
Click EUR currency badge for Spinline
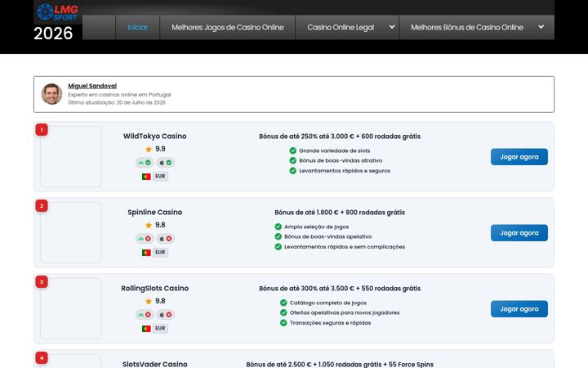[160, 253]
